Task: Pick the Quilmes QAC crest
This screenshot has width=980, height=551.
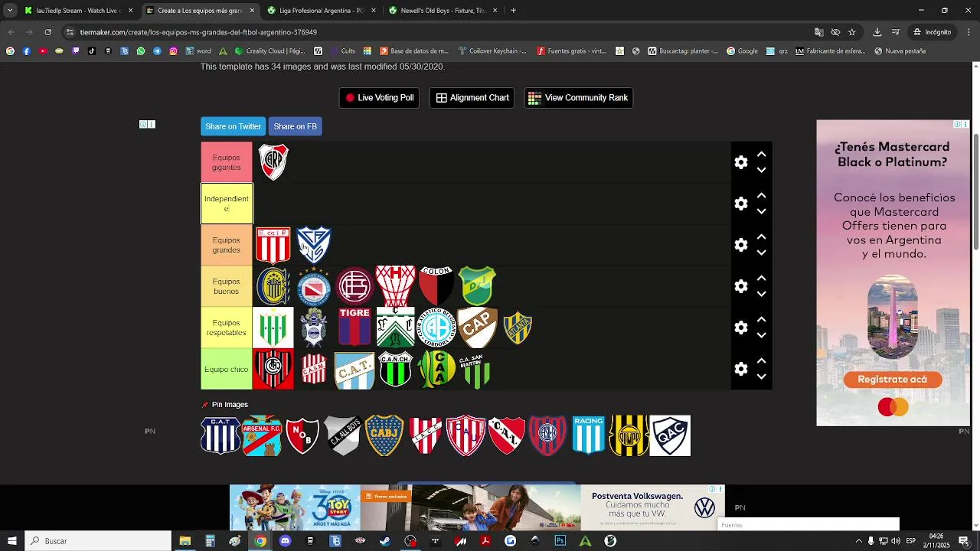Action: click(670, 435)
